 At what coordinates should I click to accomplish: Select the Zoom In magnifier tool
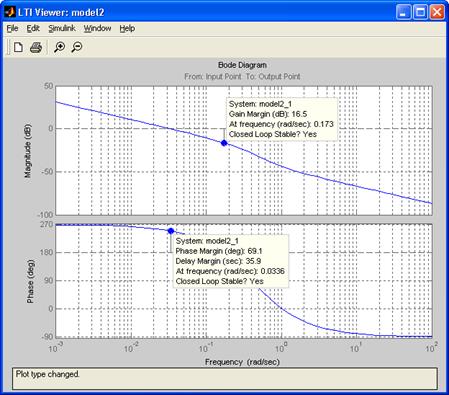coord(59,47)
